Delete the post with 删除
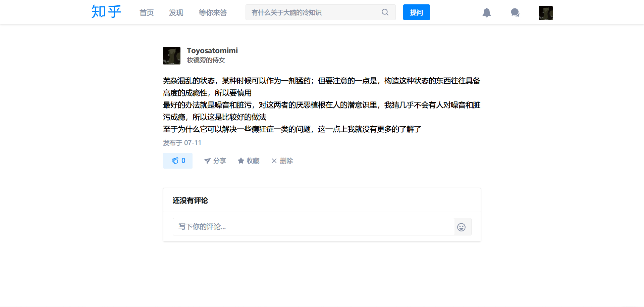 coord(282,161)
